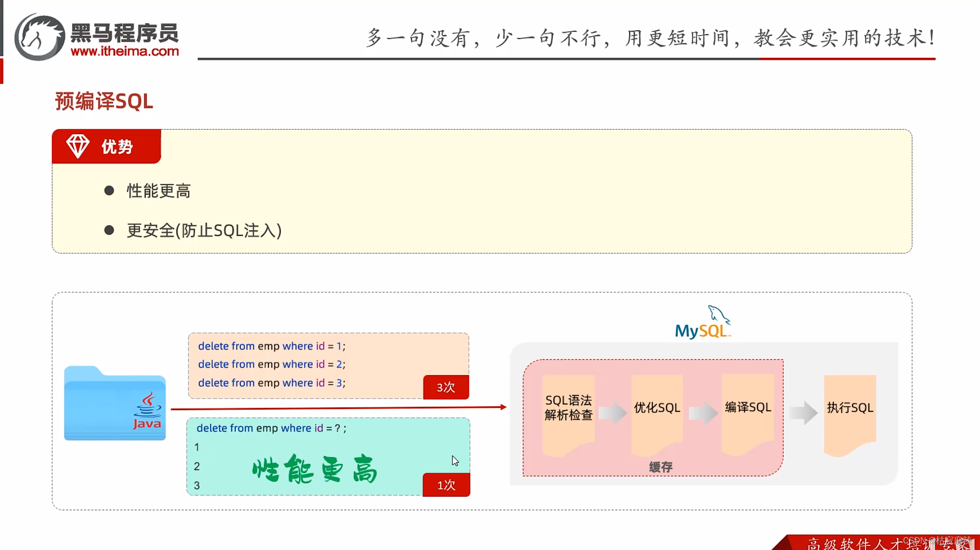The image size is (980, 550).
Task: Click the diamond icon beside 优势
Action: 78,146
